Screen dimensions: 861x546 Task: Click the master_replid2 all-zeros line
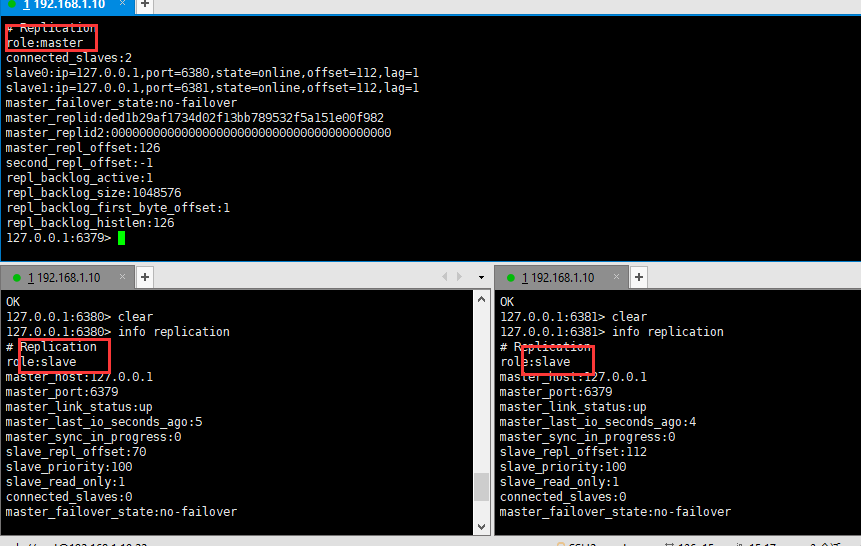pyautogui.click(x=199, y=133)
